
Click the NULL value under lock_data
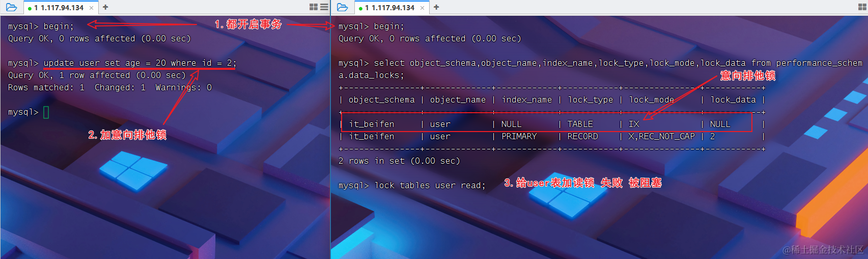[720, 124]
